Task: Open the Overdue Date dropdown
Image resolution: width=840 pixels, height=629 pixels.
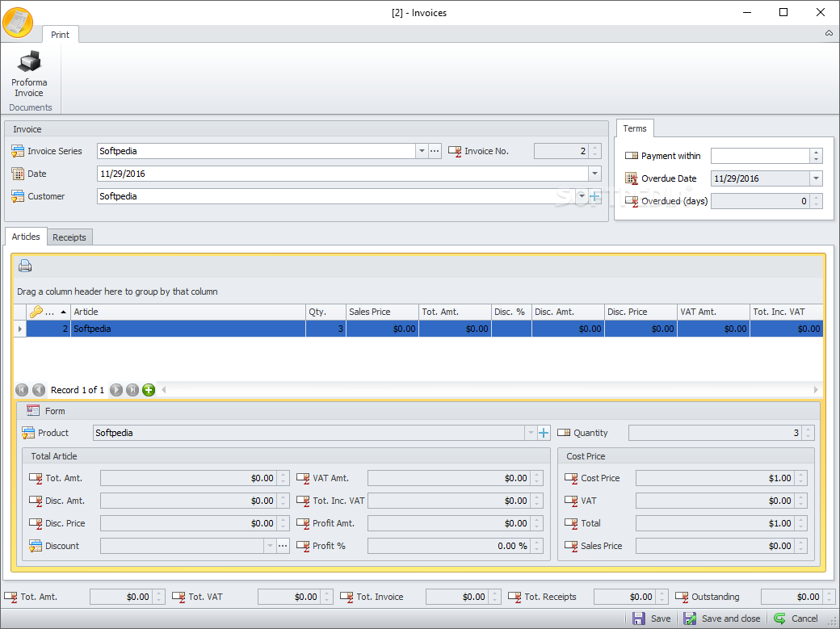Action: [816, 178]
